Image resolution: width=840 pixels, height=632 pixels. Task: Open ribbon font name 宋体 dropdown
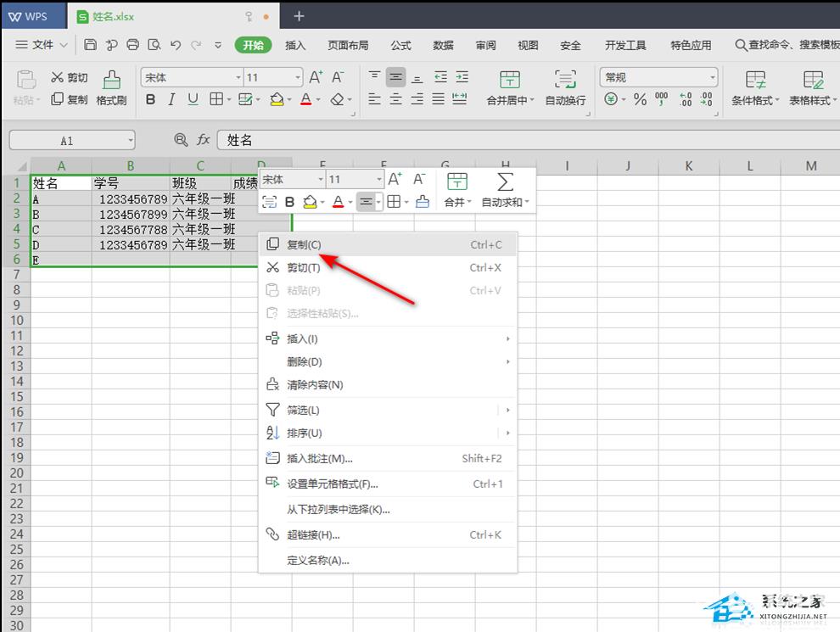238,78
